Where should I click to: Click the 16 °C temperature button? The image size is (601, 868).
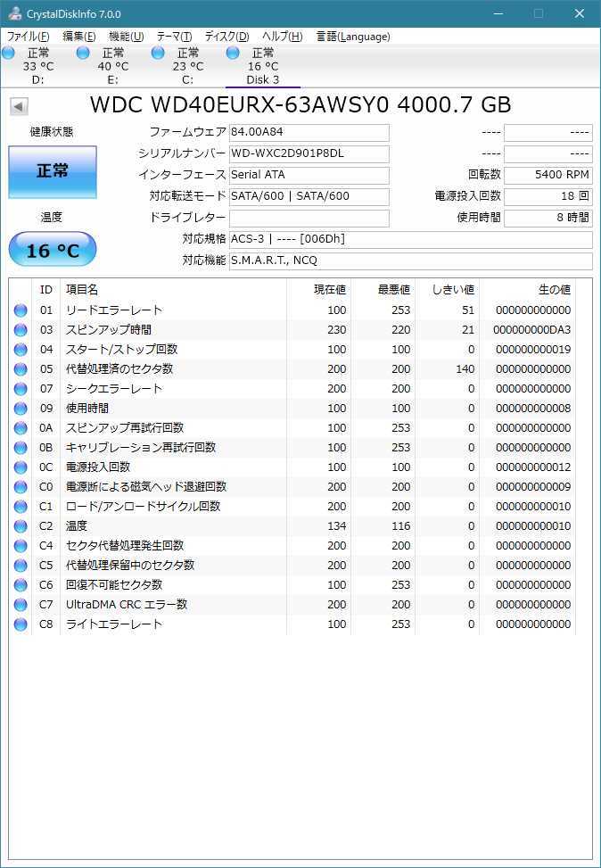click(53, 250)
